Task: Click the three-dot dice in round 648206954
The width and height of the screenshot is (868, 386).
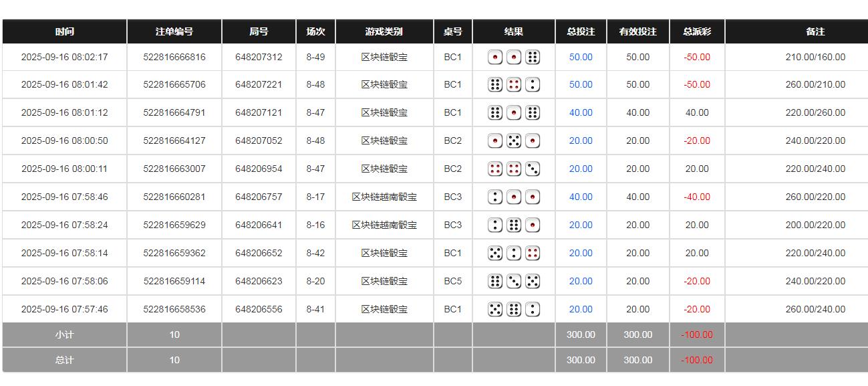Action: pos(531,169)
